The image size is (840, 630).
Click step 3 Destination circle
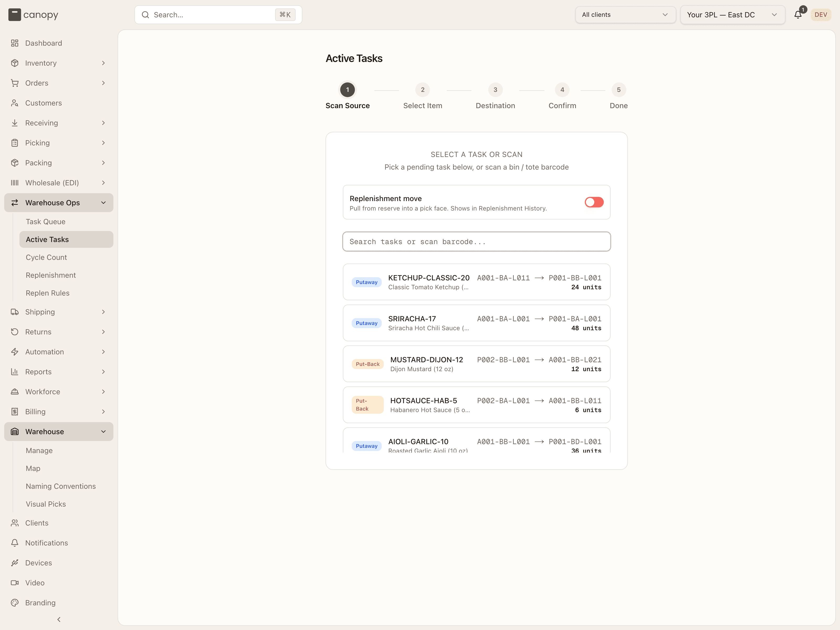pyautogui.click(x=495, y=90)
